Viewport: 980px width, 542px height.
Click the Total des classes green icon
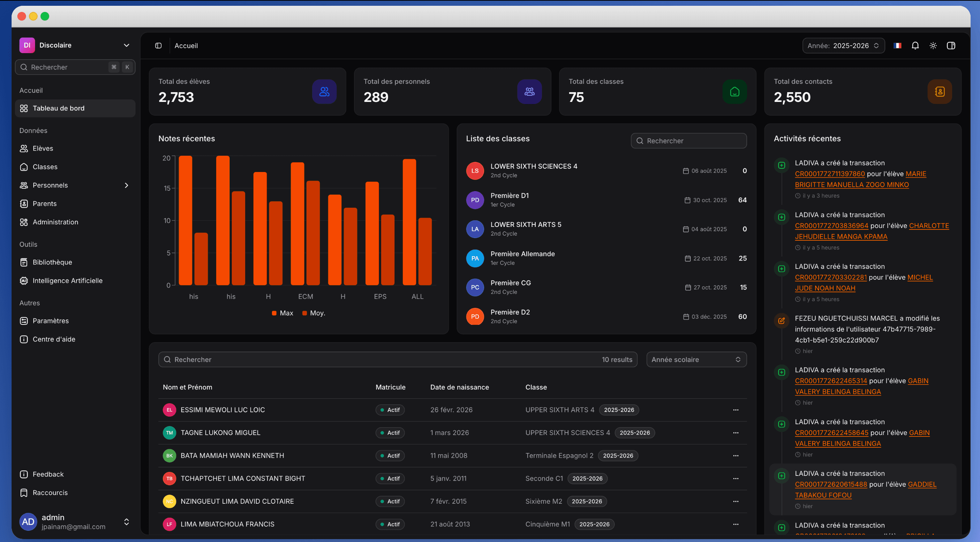click(734, 92)
